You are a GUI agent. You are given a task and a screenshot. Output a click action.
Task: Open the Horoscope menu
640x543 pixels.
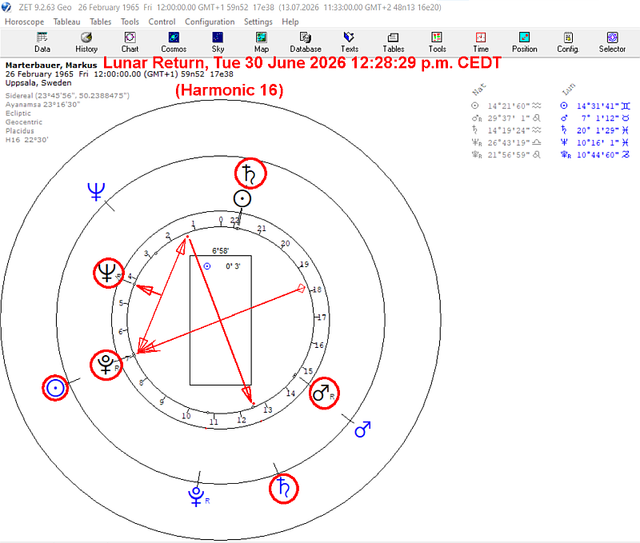pos(24,22)
